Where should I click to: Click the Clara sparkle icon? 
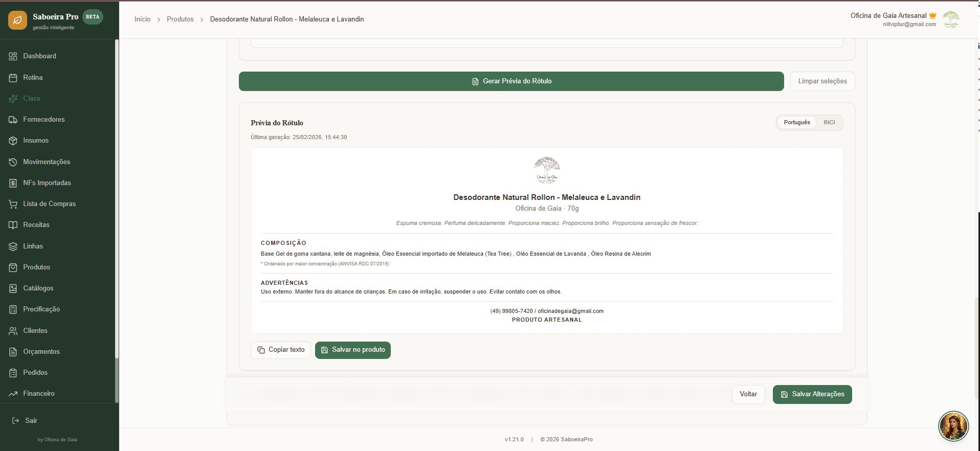pyautogui.click(x=13, y=99)
